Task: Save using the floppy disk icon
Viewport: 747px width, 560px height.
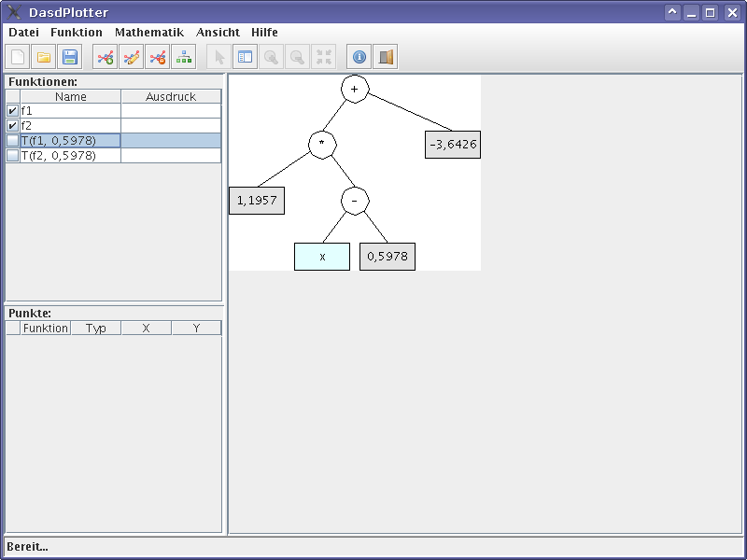Action: (70, 57)
